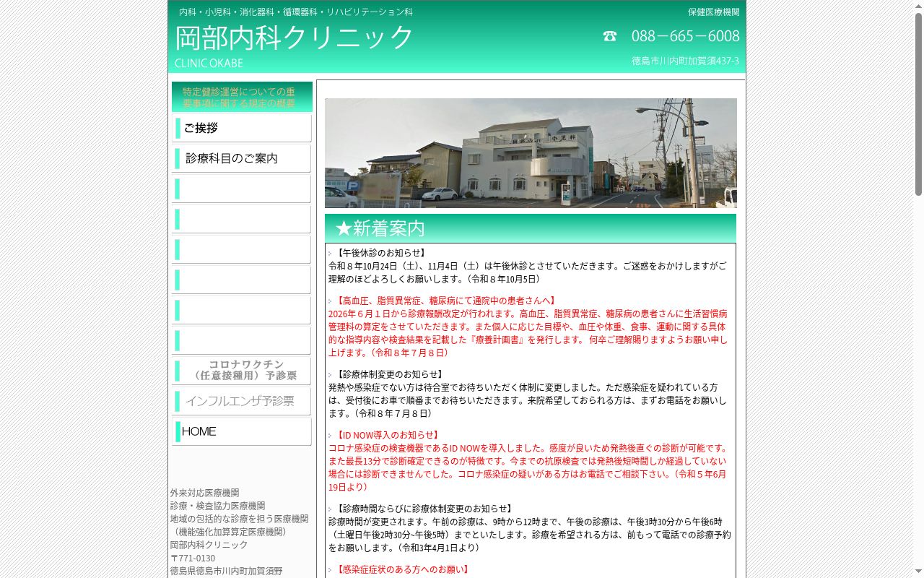Click the 【感染症症状のある方へのお願い】 heading
Screen dimensions: 924x578
(x=402, y=569)
